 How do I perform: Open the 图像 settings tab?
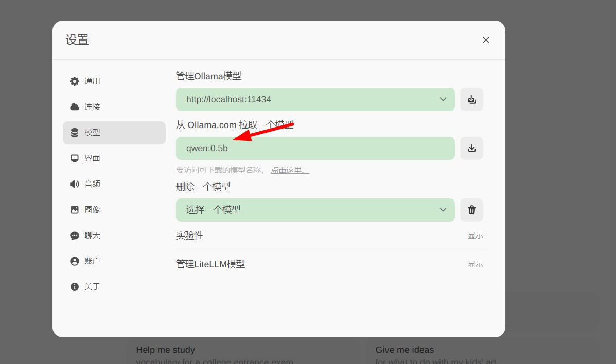tap(114, 210)
